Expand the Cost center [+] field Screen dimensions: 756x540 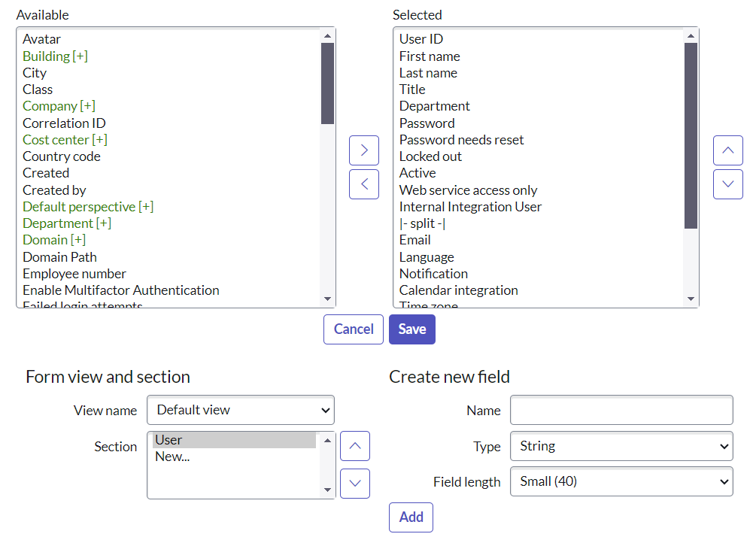coord(65,140)
